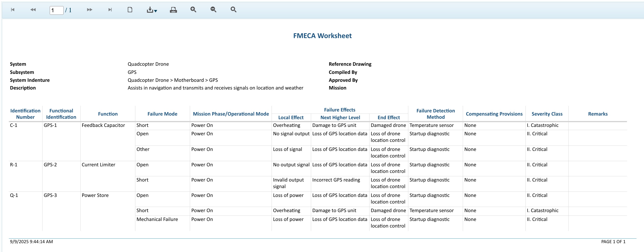The width and height of the screenshot is (644, 252).
Task: Click the FMECA Worksheet title
Action: click(322, 36)
